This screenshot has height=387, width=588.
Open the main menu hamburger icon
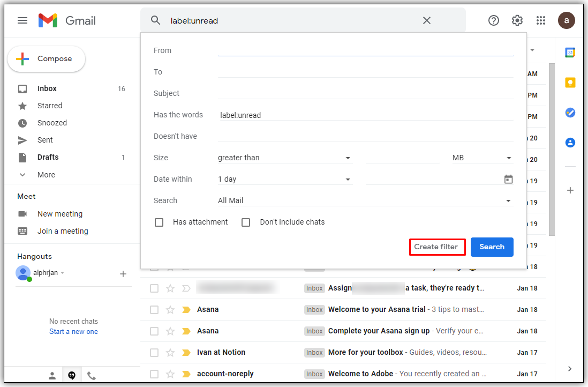click(22, 20)
